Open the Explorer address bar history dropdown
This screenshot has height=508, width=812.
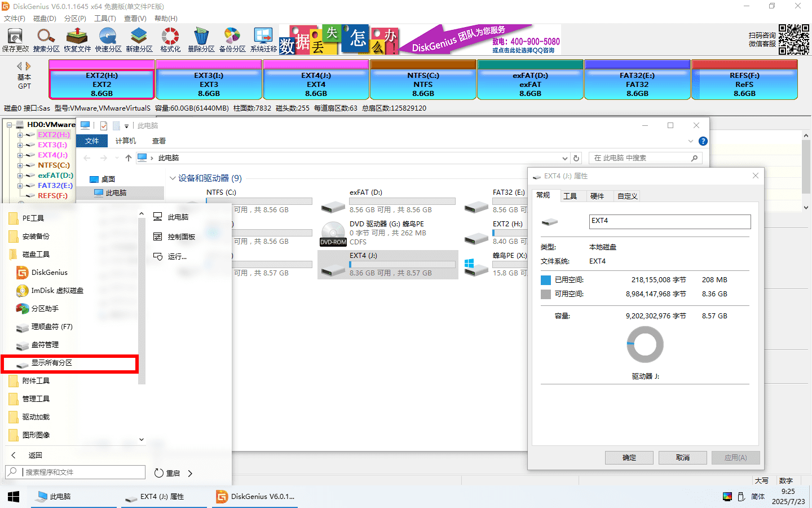[x=565, y=158]
